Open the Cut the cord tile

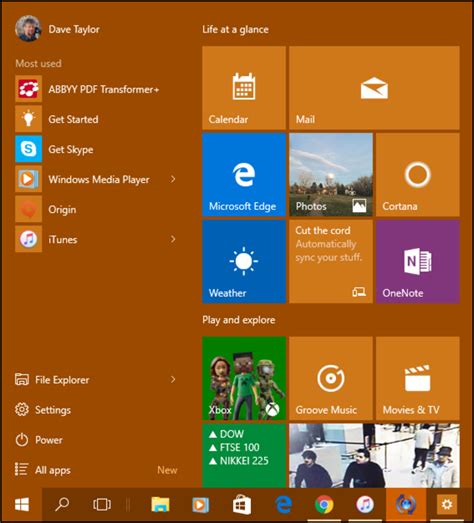coord(331,262)
